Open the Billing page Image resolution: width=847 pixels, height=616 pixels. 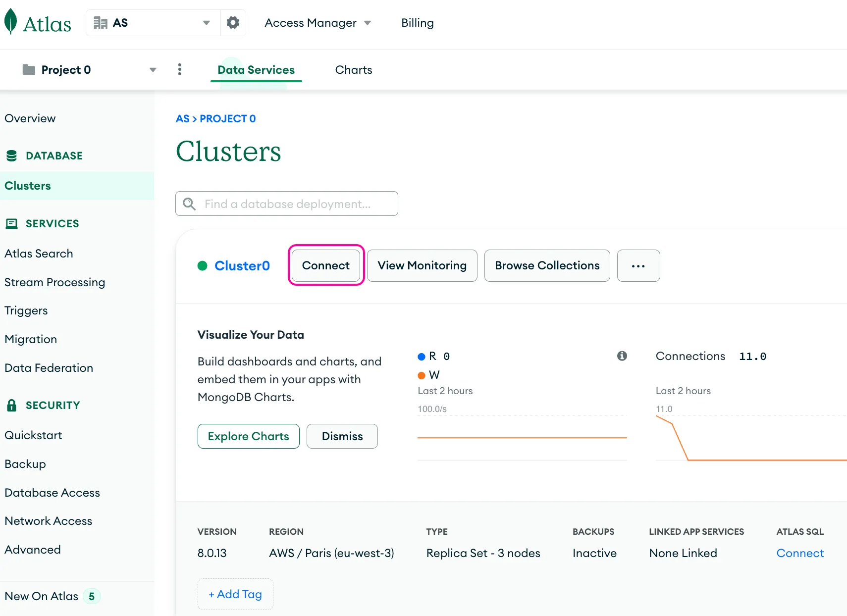417,23
